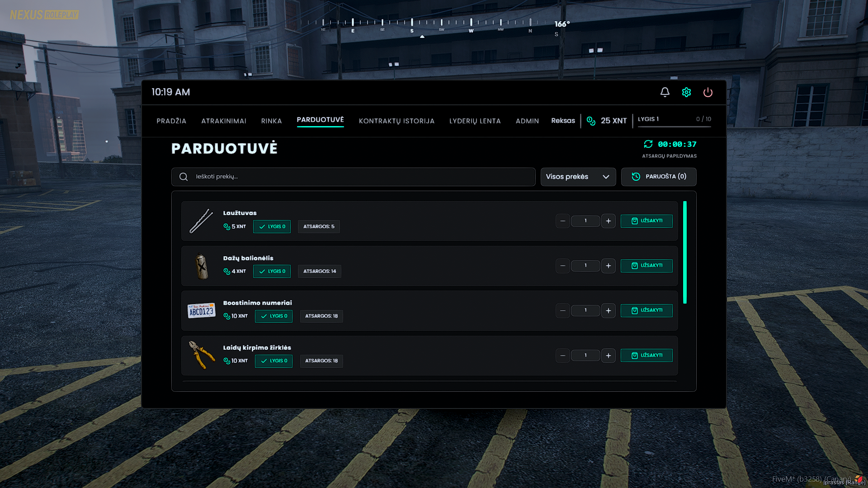Decrease Boostinimo numeriai quantity with the minus button
This screenshot has height=488, width=868.
pyautogui.click(x=562, y=310)
